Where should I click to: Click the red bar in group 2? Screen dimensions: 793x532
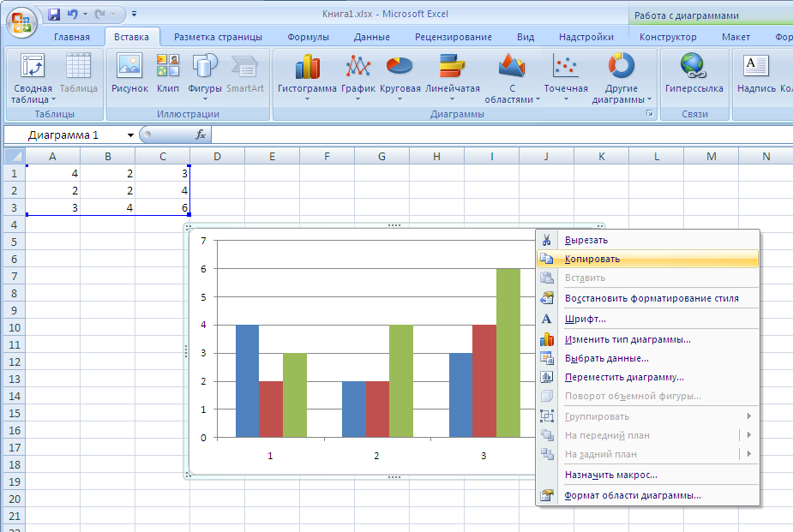(x=377, y=409)
